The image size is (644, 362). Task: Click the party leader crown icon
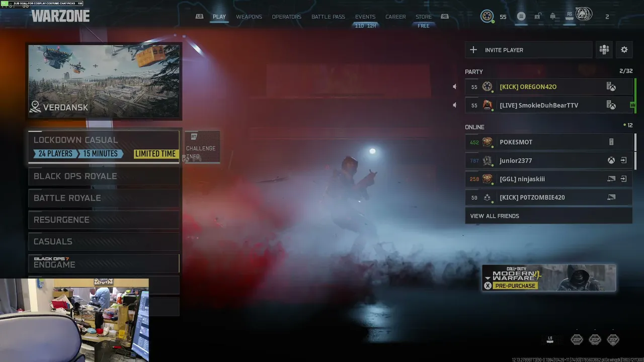pyautogui.click(x=632, y=105)
